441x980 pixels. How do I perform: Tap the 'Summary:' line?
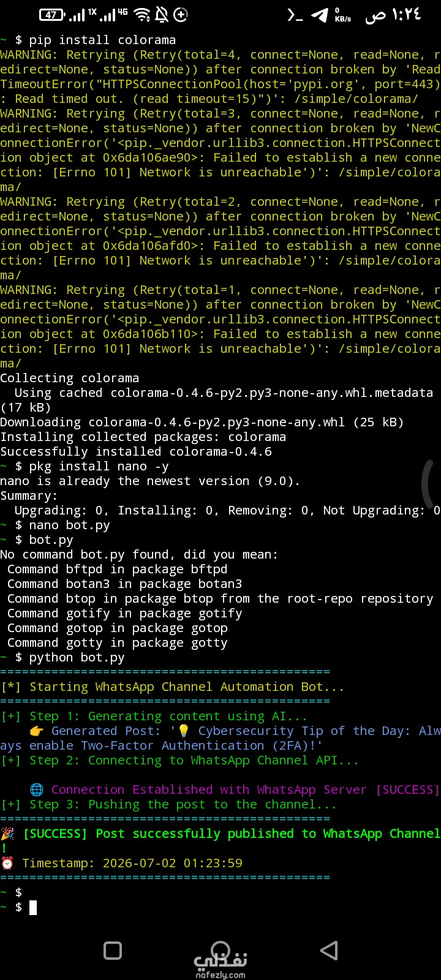pyautogui.click(x=29, y=496)
